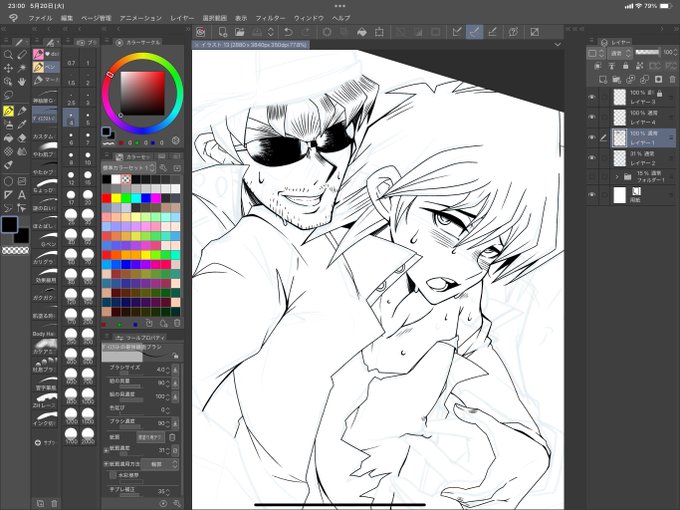The width and height of the screenshot is (680, 510).
Task: Open ファイル menu
Action: 40,18
